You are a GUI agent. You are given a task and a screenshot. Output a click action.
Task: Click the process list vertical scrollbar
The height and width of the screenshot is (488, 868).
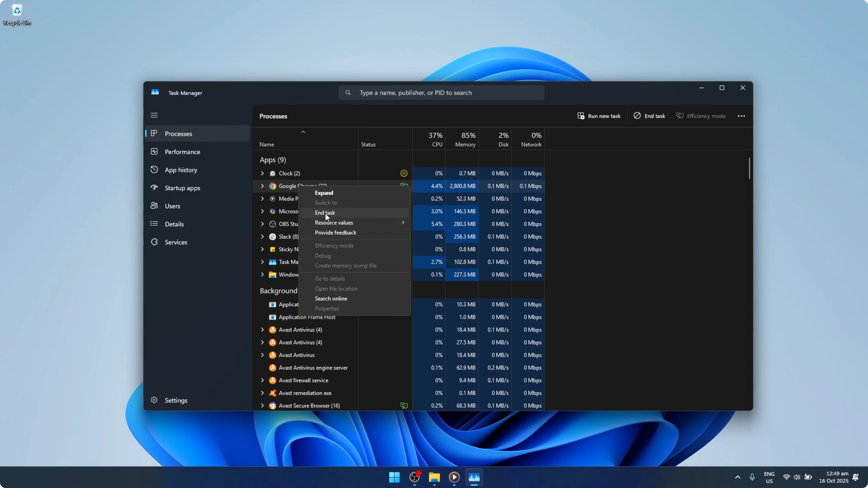[749, 168]
